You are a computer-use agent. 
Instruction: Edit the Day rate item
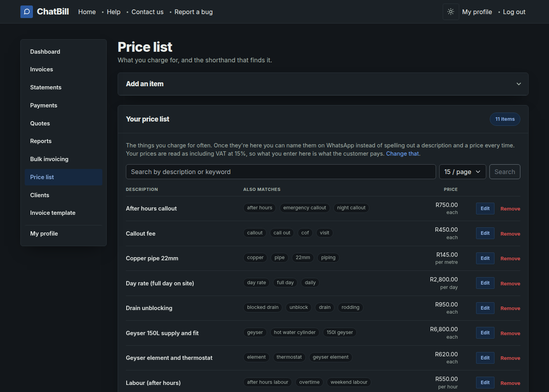(x=485, y=283)
